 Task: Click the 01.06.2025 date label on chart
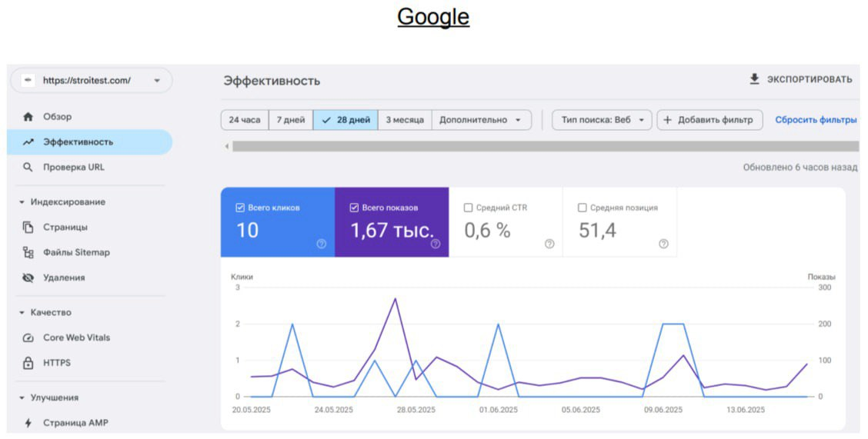(x=498, y=411)
